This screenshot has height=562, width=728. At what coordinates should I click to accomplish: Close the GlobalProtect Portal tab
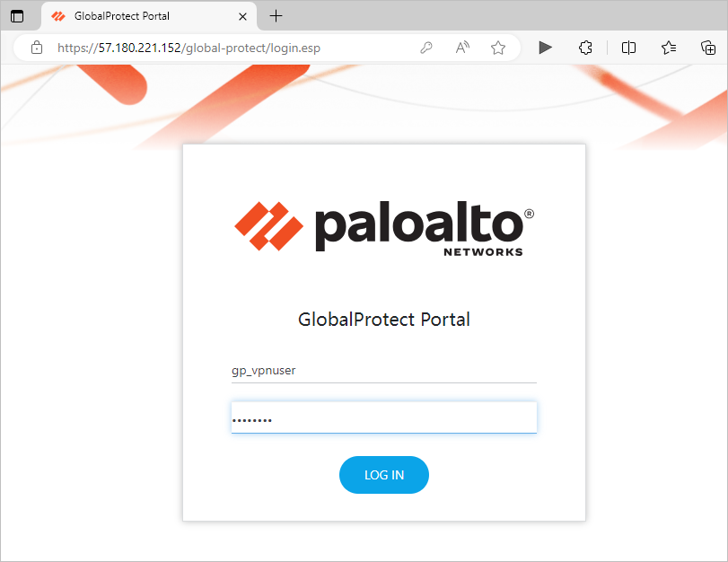pos(242,17)
